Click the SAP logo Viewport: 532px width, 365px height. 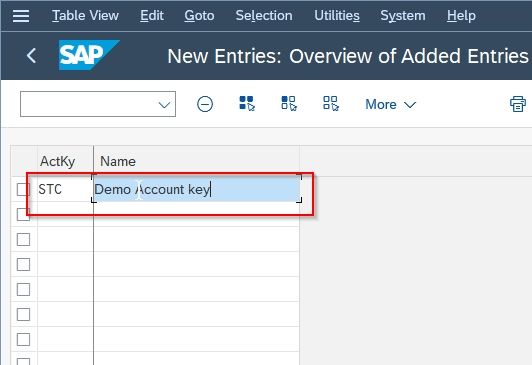89,55
